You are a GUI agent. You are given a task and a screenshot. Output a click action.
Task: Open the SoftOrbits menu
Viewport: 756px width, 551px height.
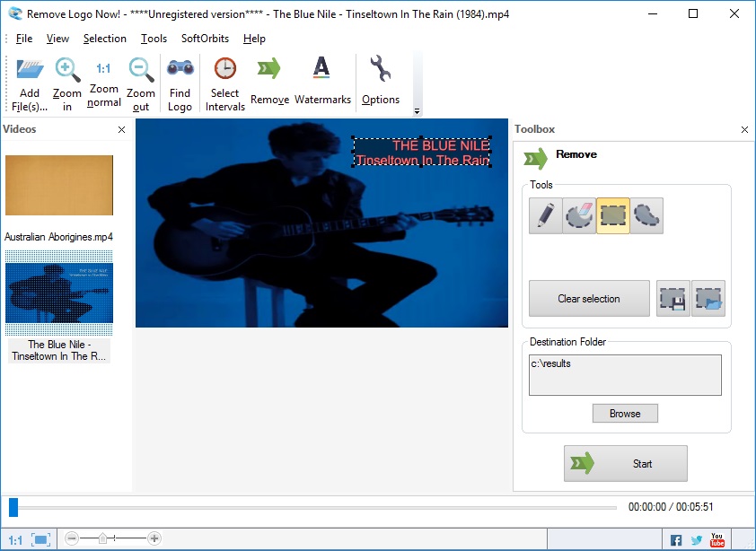(x=205, y=39)
